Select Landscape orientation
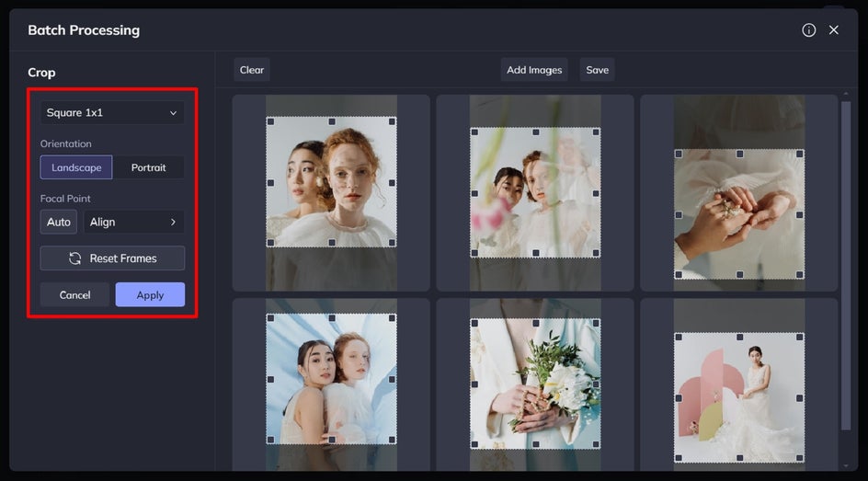This screenshot has height=481, width=868. (x=76, y=167)
